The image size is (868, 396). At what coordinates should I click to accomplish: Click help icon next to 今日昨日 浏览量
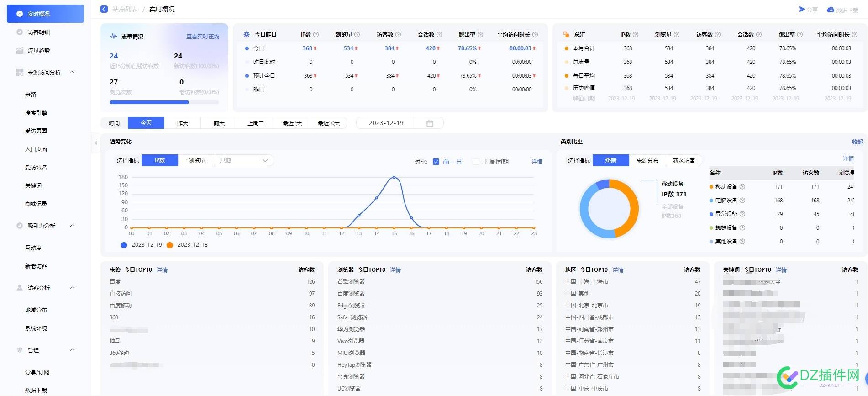(357, 35)
